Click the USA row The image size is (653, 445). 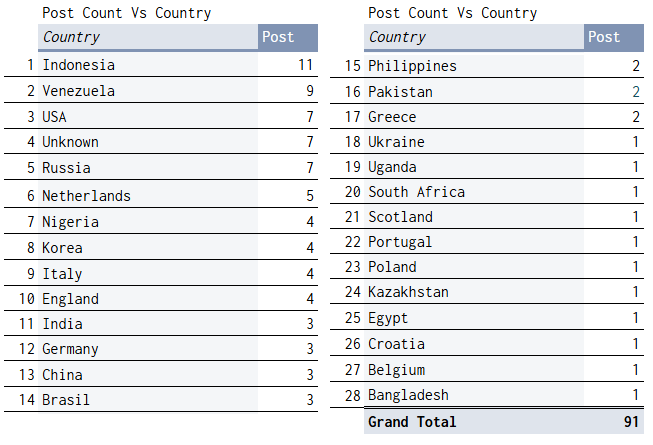click(161, 117)
